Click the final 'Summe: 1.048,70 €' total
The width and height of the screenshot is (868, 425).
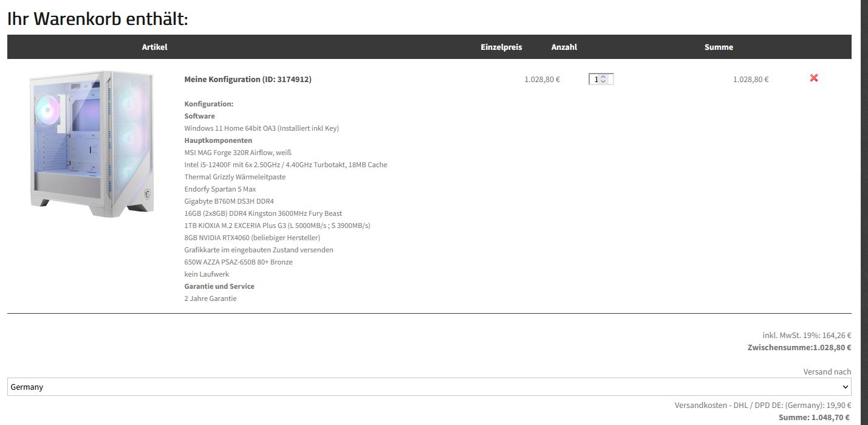click(x=814, y=418)
